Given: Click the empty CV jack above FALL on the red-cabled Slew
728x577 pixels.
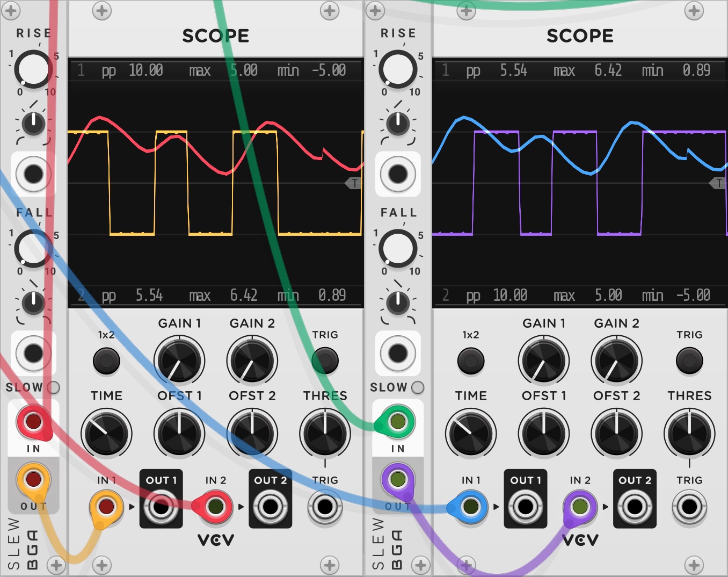Looking at the screenshot, I should 33,174.
